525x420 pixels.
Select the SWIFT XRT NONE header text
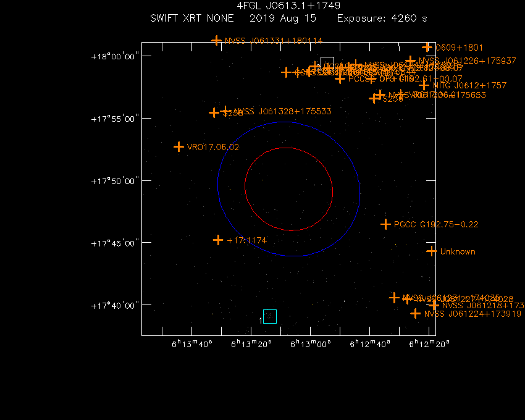[192, 18]
